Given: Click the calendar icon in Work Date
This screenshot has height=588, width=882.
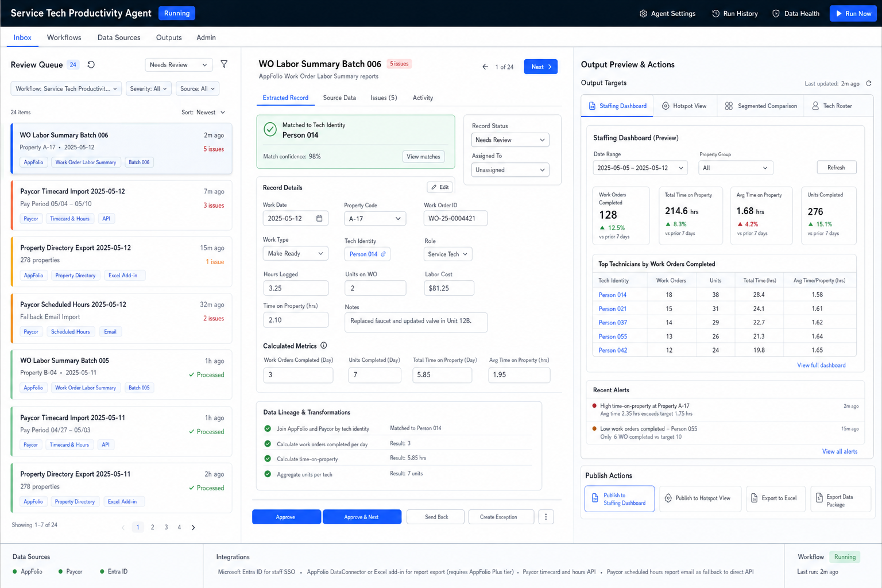Looking at the screenshot, I should tap(319, 218).
